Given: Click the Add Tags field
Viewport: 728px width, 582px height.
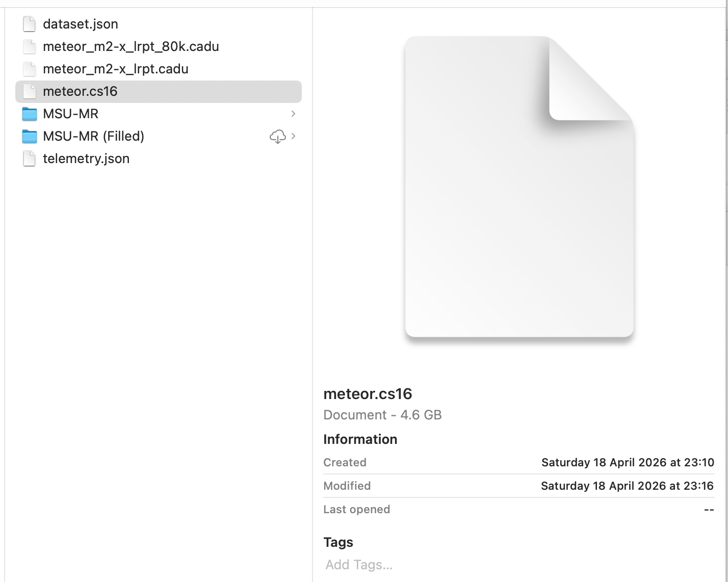Looking at the screenshot, I should point(359,565).
